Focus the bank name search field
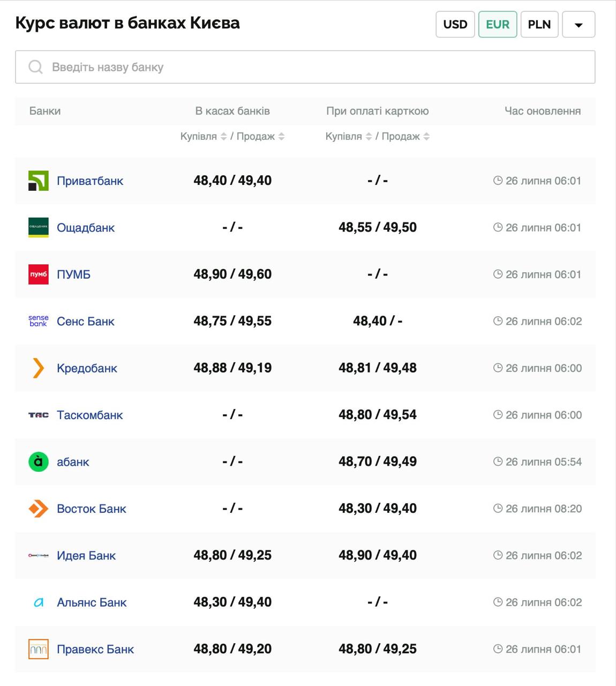Viewport: 616px width, 686px height. pos(321,67)
